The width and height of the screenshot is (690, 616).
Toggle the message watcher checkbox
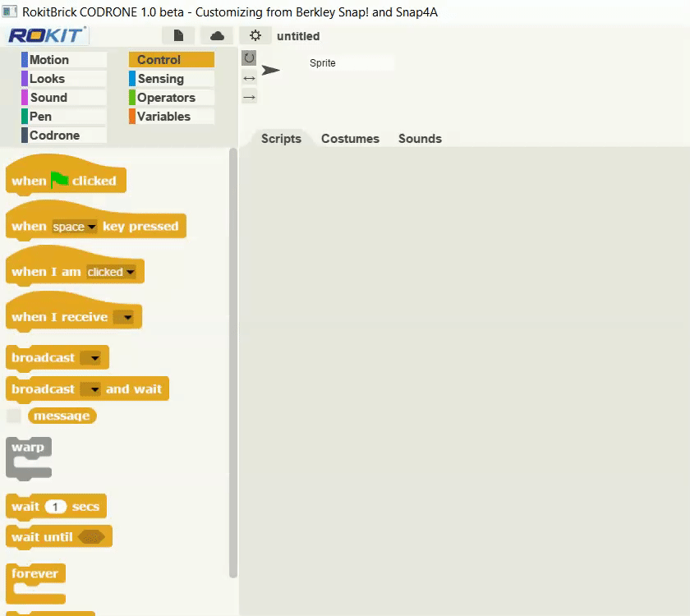[14, 416]
